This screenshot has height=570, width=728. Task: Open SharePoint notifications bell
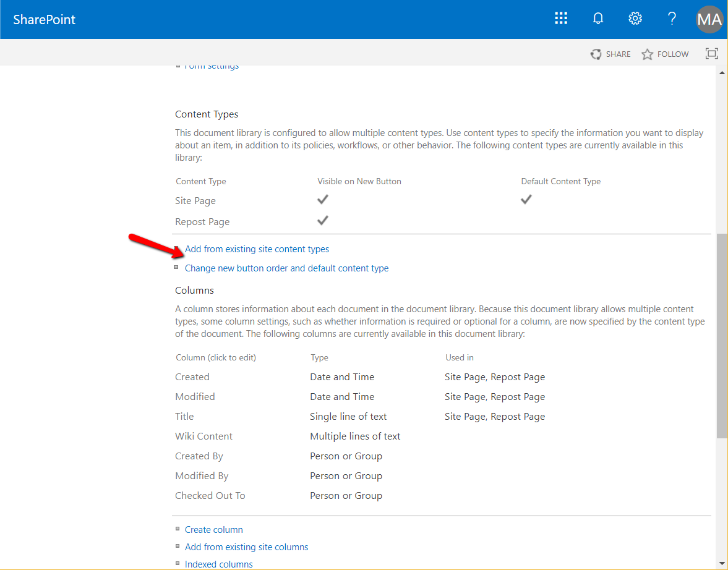(597, 18)
